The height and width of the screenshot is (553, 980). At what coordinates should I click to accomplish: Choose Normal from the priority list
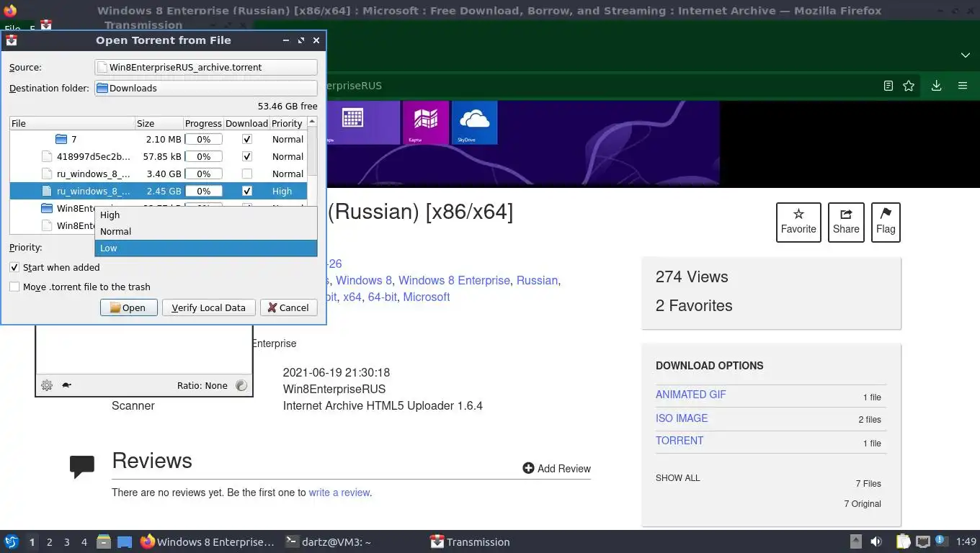coord(205,231)
